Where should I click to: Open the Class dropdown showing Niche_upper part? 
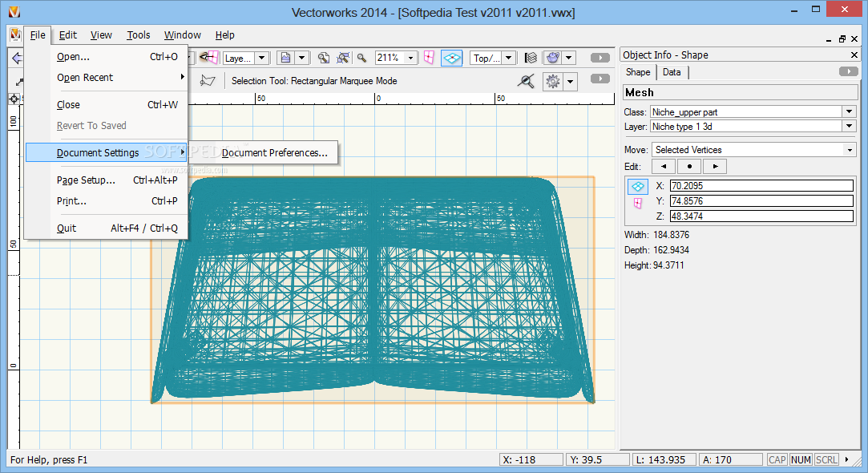[x=753, y=112]
